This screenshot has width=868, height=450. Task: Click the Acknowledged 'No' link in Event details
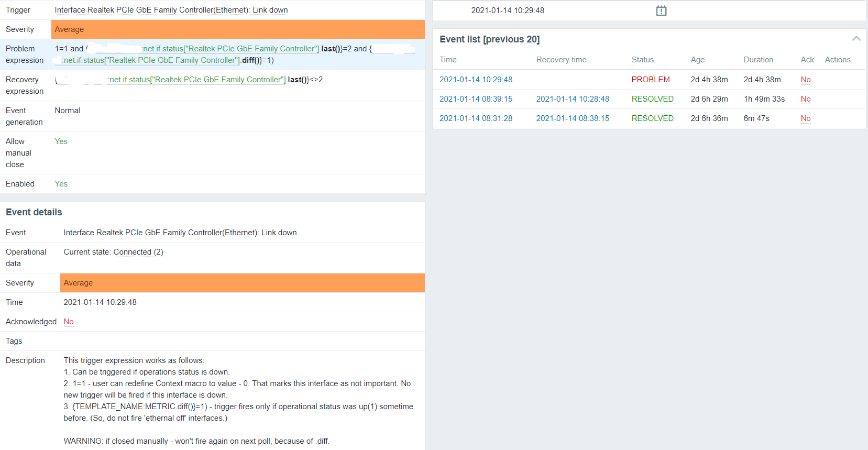(69, 322)
